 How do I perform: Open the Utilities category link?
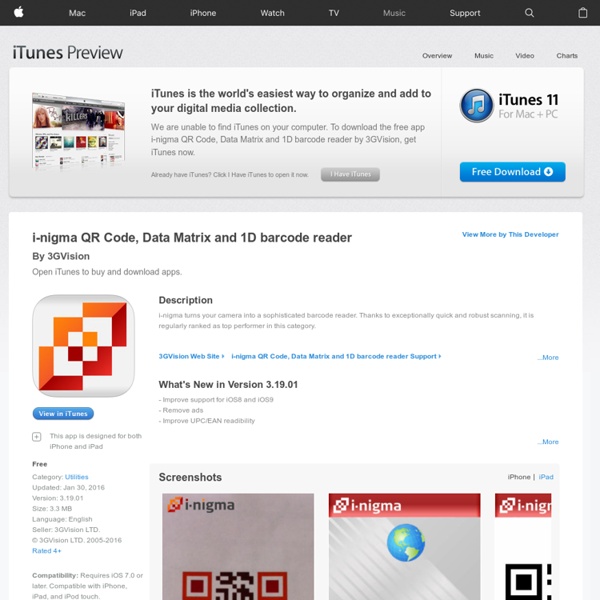[x=77, y=477]
